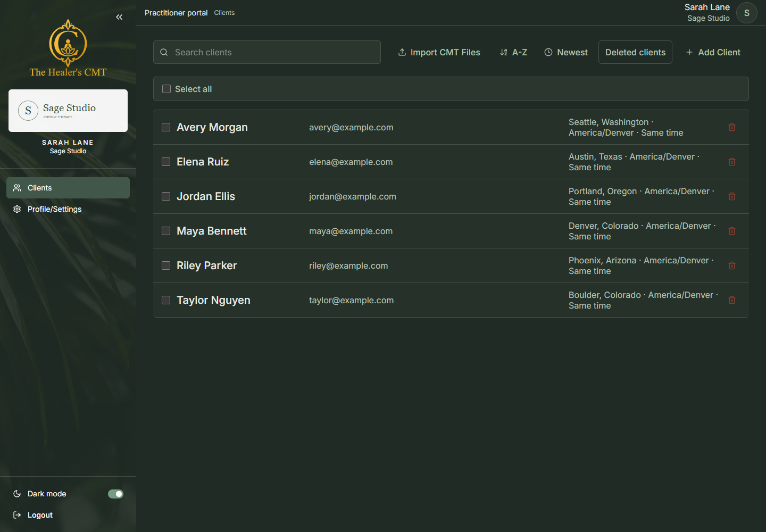Image resolution: width=766 pixels, height=532 pixels.
Task: Delete Elena Ruiz using trash icon
Action: (x=732, y=162)
